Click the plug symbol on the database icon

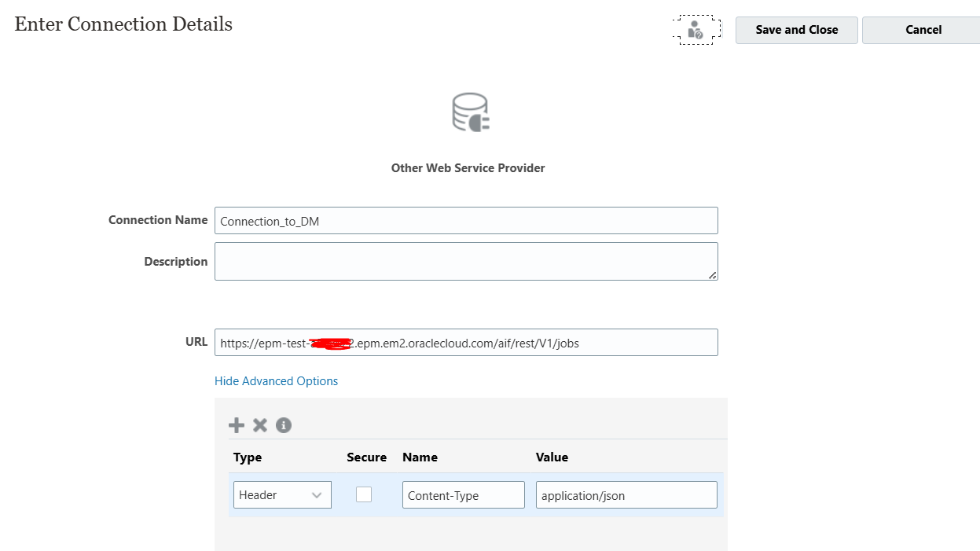point(480,120)
